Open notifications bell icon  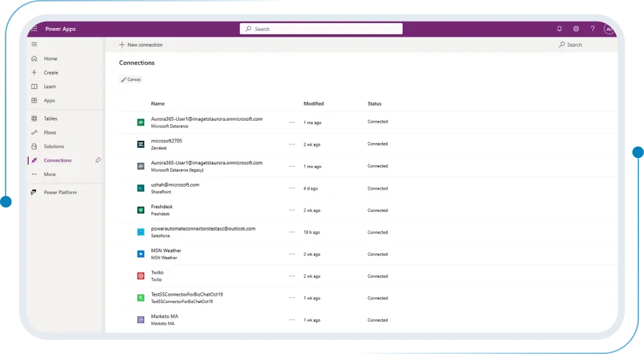(559, 29)
